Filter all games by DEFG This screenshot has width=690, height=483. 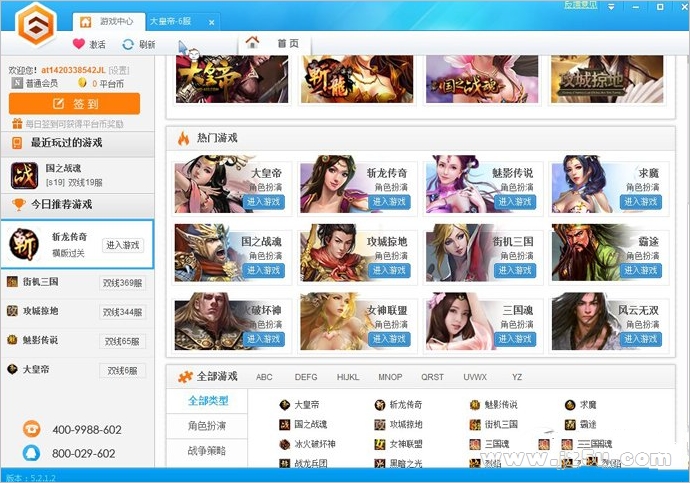(x=306, y=377)
